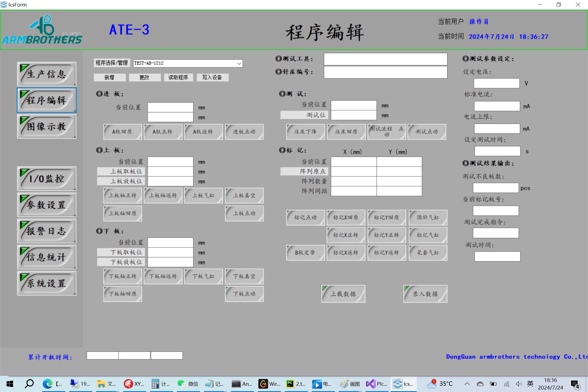Screen dimensions: 588x392
Task: Click the 压床回原 button
Action: coord(346,132)
